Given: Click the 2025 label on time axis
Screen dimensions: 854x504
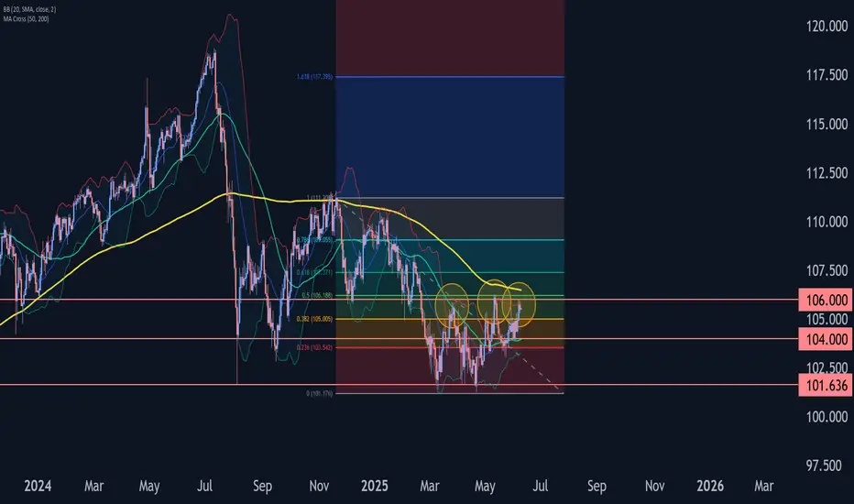Looking at the screenshot, I should [x=374, y=486].
